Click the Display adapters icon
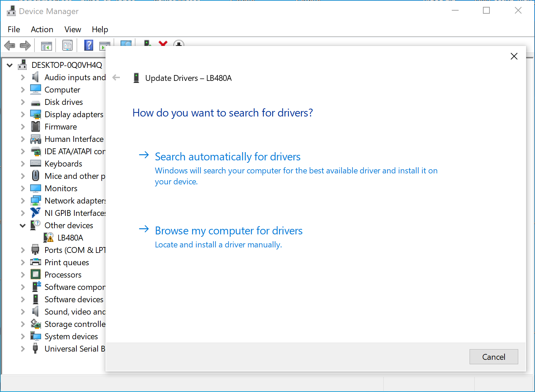Image resolution: width=535 pixels, height=392 pixels. point(36,114)
